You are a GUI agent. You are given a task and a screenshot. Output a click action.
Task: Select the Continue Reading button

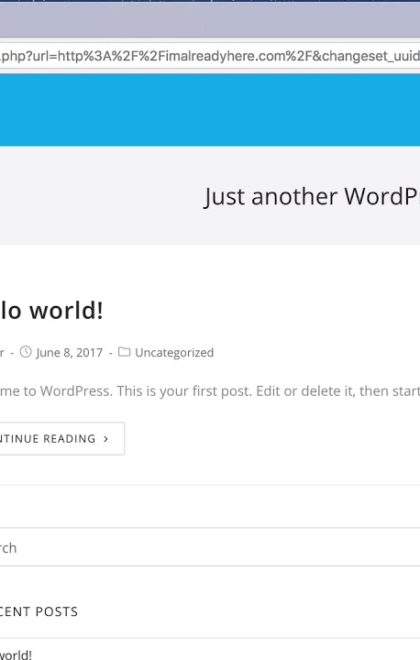point(62,439)
